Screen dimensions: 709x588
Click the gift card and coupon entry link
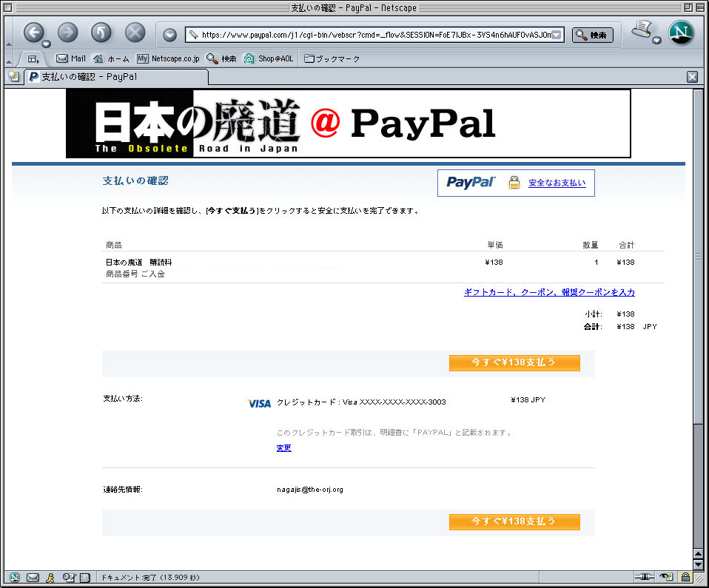pyautogui.click(x=549, y=292)
